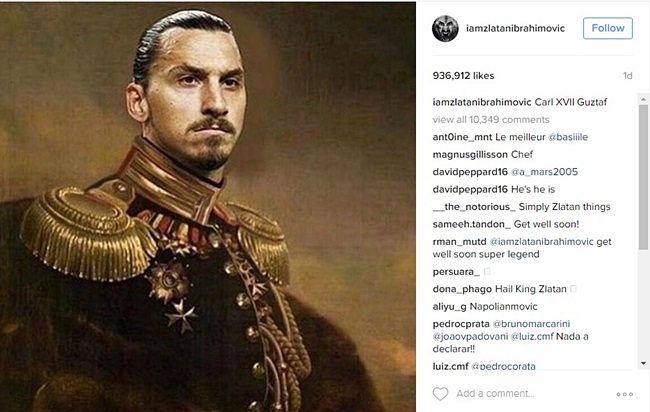
Task: Open the iamzlatanibrahimovic profile avatar
Action: (445, 29)
